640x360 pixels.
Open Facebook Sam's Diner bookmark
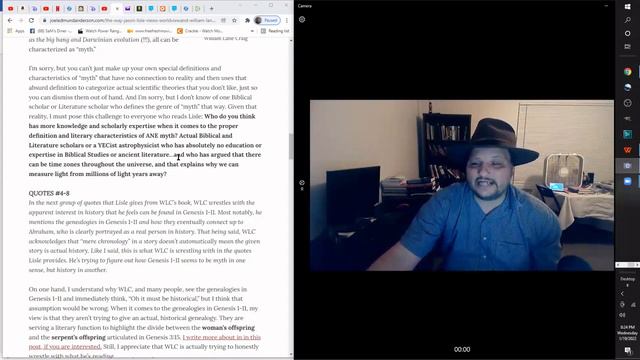pos(50,31)
